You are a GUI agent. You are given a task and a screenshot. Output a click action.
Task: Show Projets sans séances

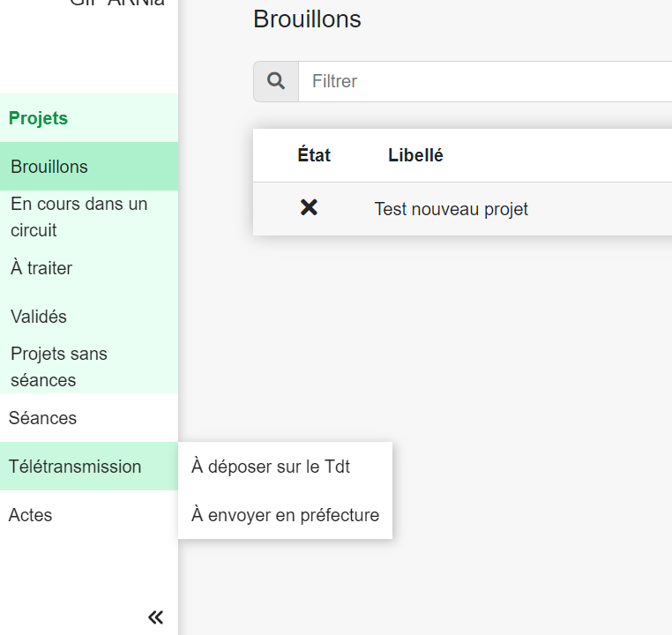pos(59,367)
